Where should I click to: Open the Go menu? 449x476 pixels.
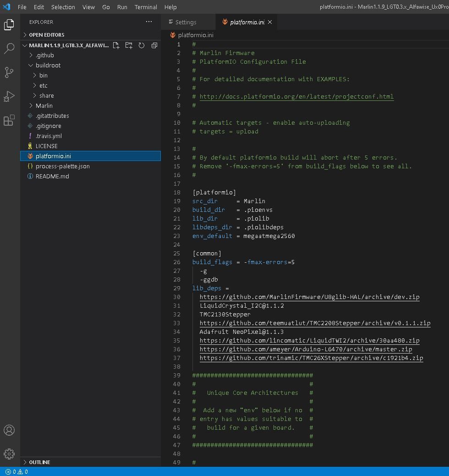(x=106, y=7)
